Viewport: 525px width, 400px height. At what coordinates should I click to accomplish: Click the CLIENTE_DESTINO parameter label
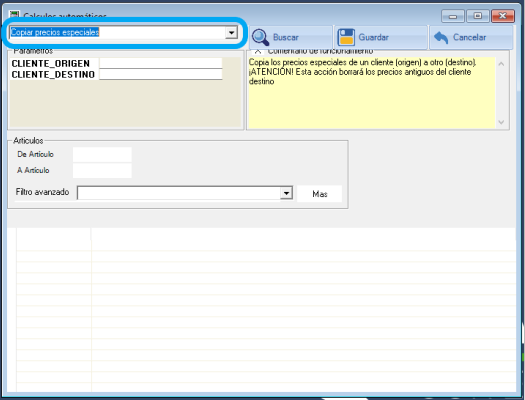coord(53,74)
